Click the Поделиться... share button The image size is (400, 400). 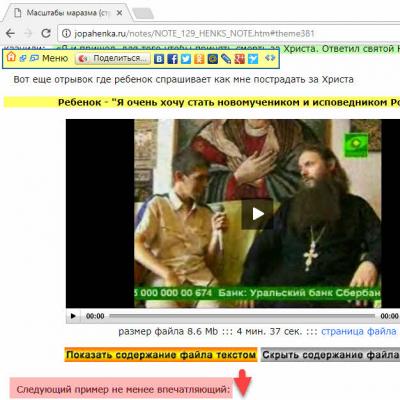(x=112, y=59)
